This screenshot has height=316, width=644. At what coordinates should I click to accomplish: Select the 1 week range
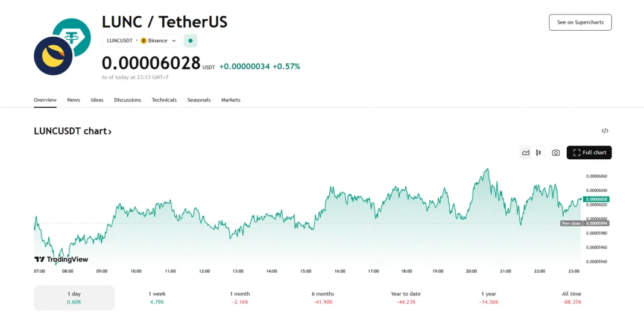[x=157, y=297]
